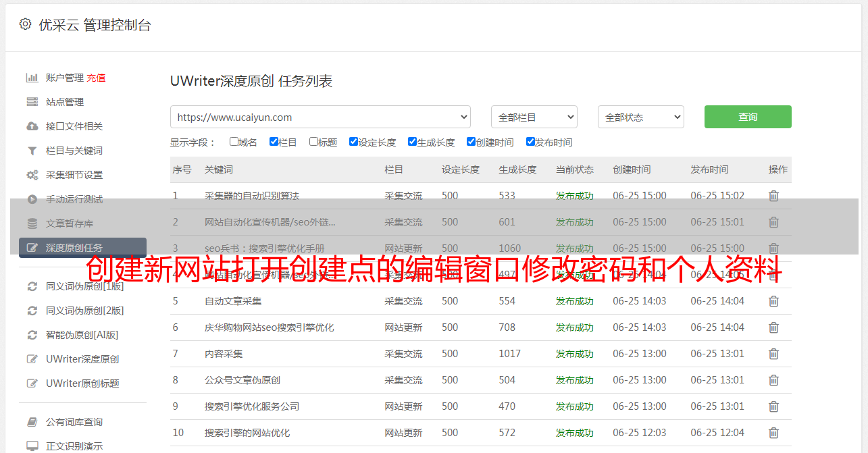Uncheck the 发布时间 display field checkbox
Image resolution: width=868 pixels, height=453 pixels.
[x=530, y=142]
